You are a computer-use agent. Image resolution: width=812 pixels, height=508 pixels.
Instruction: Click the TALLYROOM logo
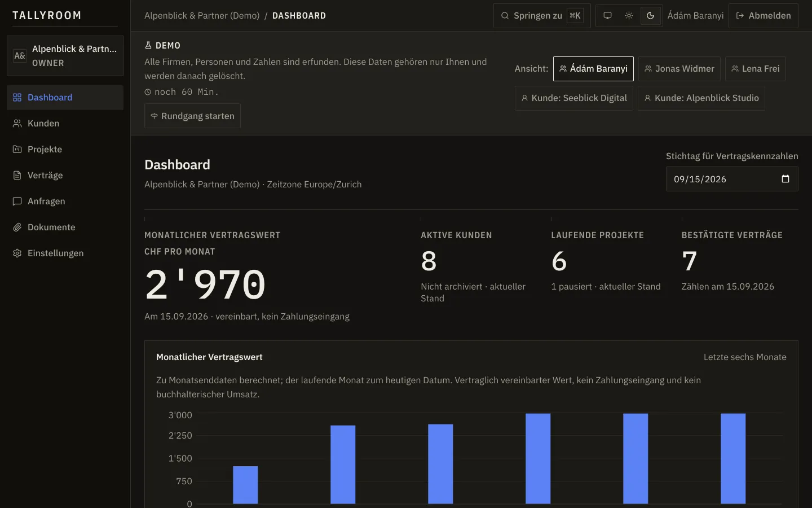click(47, 16)
